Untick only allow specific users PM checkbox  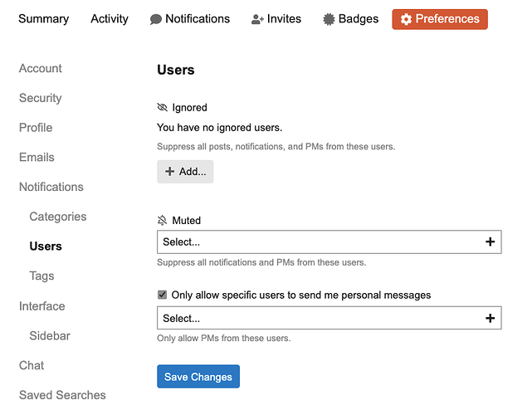point(162,295)
